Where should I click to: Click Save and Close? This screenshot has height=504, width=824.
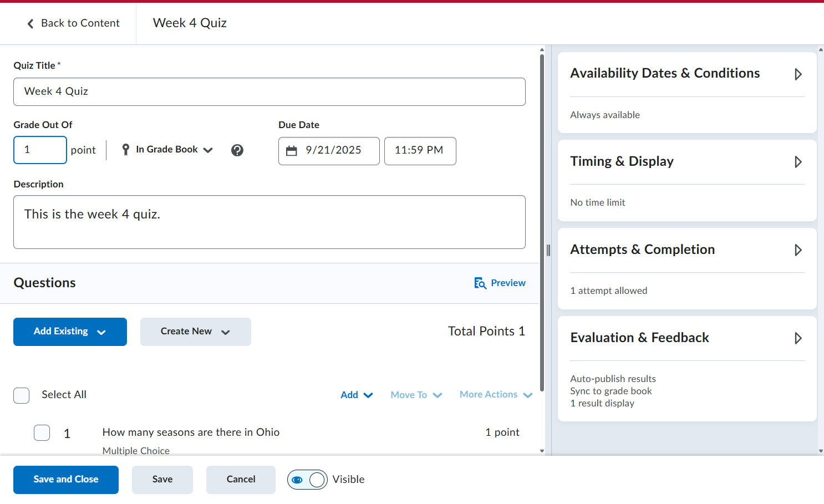66,480
